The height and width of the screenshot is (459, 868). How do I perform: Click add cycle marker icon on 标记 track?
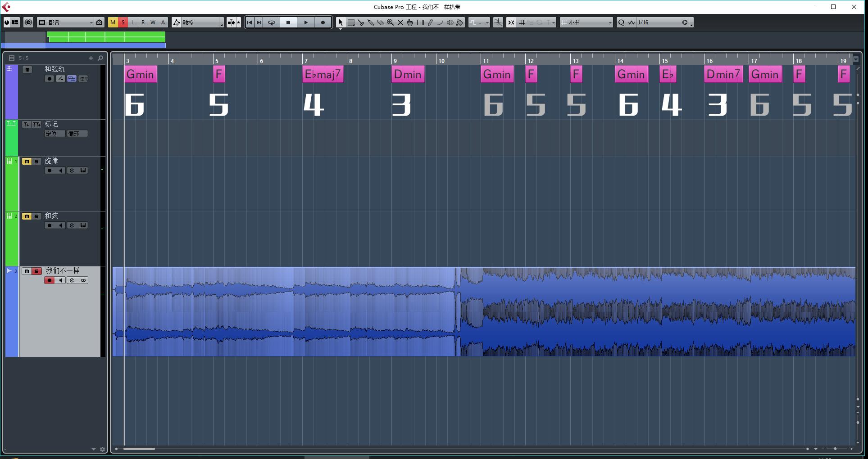36,124
